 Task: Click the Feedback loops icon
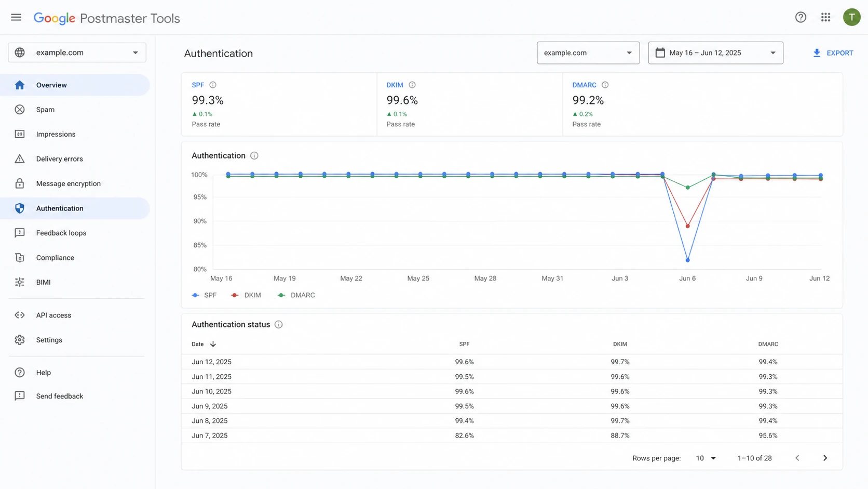point(20,233)
